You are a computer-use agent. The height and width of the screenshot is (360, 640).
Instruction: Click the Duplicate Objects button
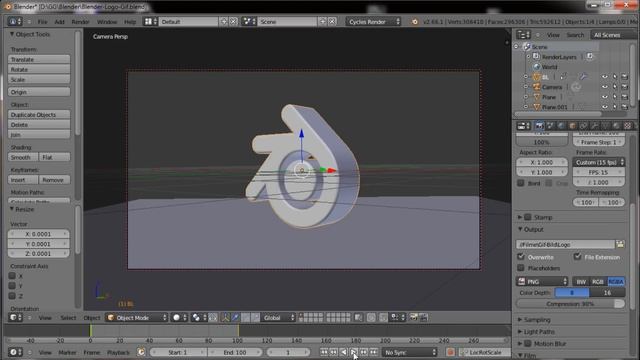tap(39, 115)
